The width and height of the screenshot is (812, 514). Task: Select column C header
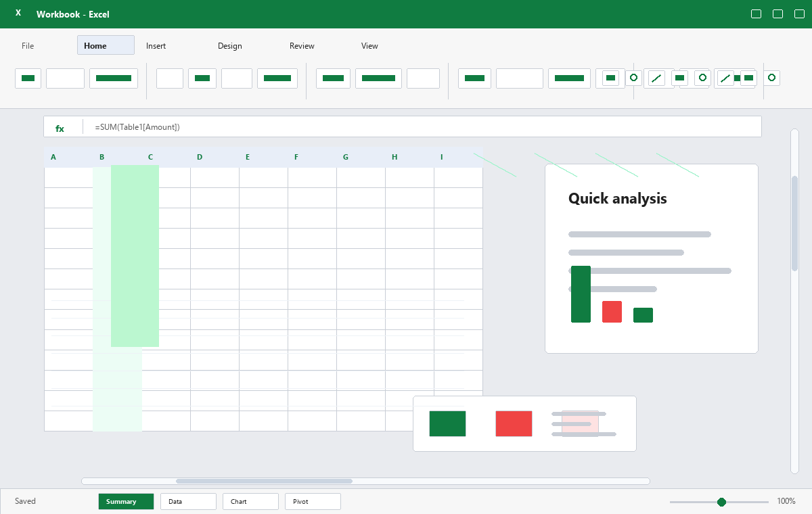150,158
